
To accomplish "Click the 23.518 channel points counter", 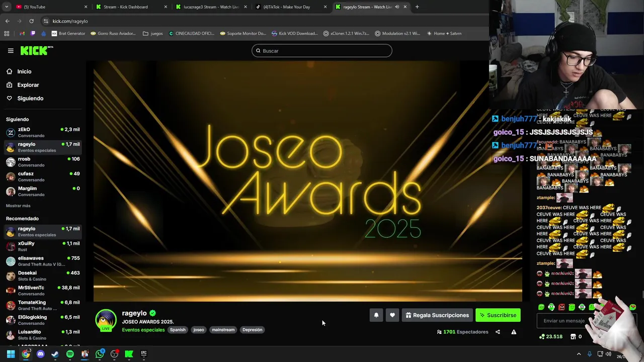I will point(551,336).
